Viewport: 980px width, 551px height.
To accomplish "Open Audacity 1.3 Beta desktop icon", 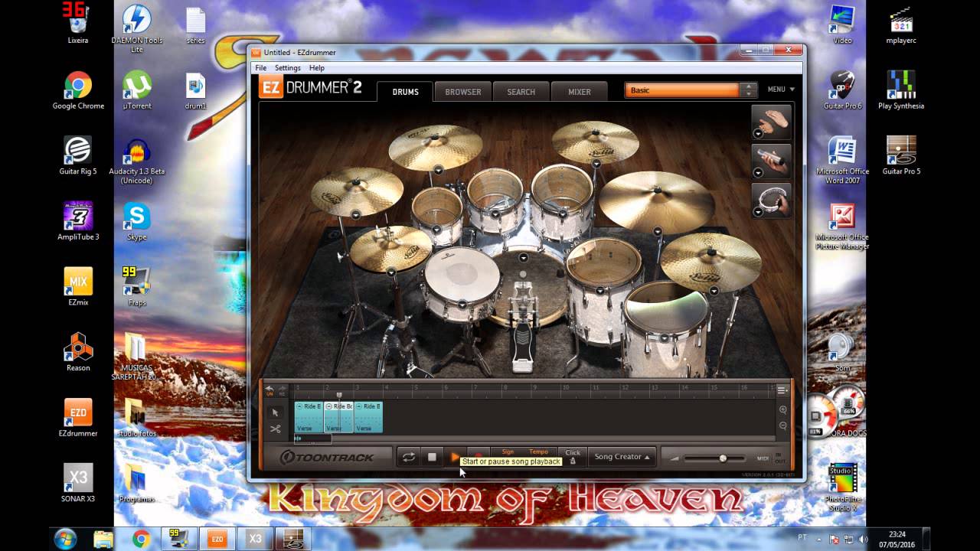I will pos(136,161).
